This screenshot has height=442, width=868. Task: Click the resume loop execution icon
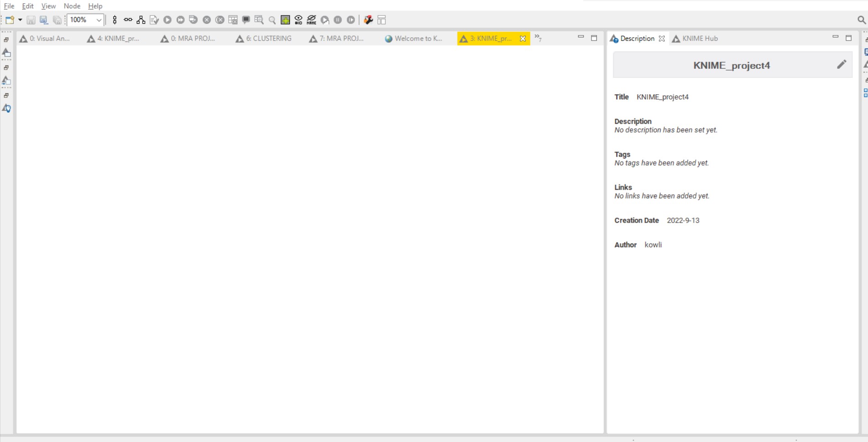click(351, 20)
